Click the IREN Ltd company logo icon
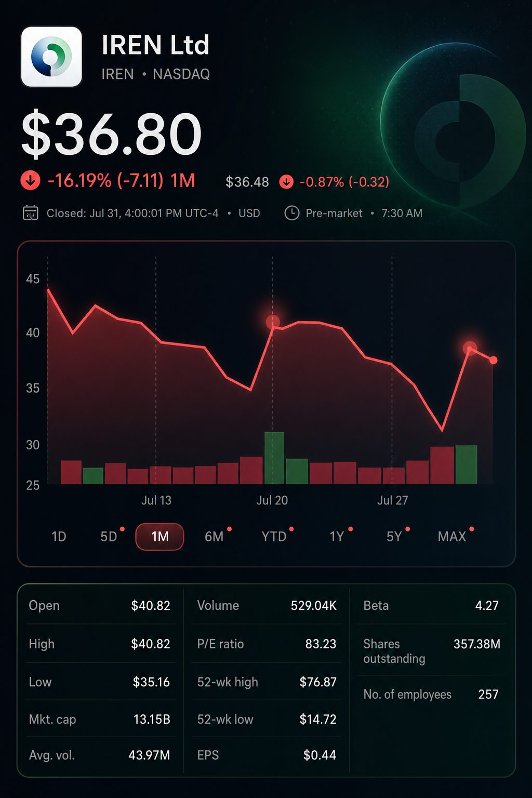The height and width of the screenshot is (798, 532). [51, 57]
